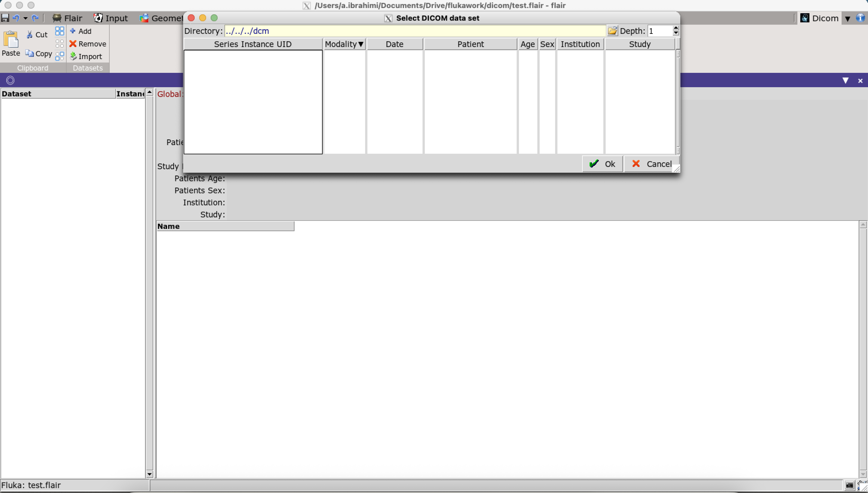Click the save floppy disk icon
868x493 pixels.
point(5,18)
